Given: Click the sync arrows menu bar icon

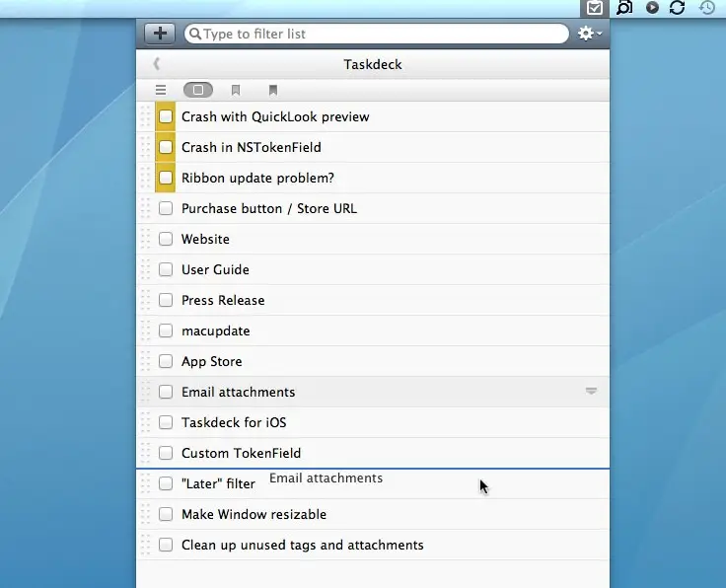Looking at the screenshot, I should [677, 8].
